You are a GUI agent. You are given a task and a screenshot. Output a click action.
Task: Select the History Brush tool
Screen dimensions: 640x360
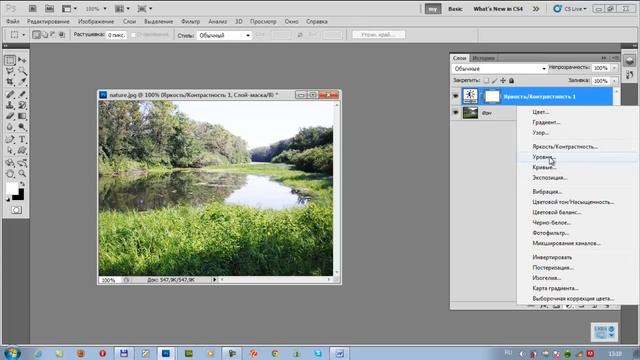coord(22,105)
